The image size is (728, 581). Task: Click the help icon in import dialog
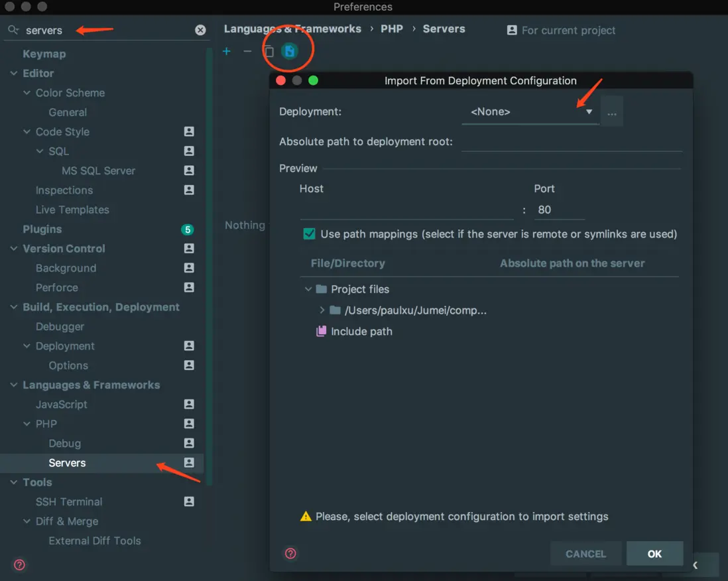click(290, 553)
